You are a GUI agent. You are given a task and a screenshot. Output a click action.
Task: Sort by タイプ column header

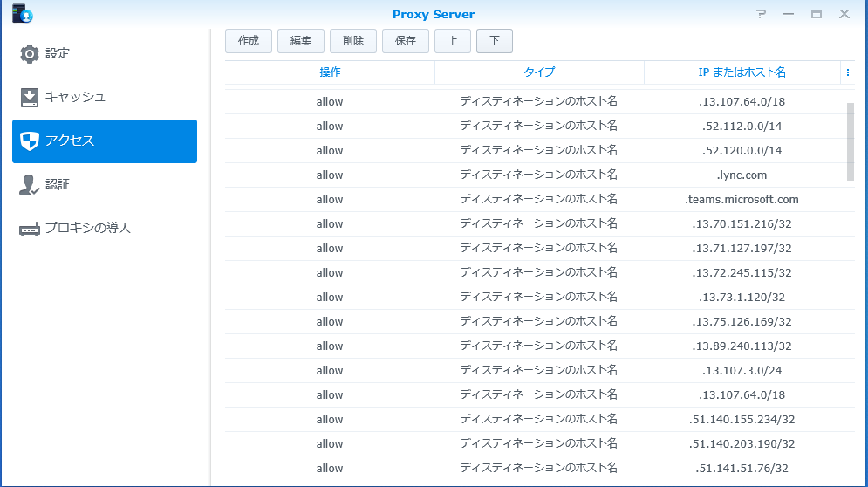tap(539, 72)
